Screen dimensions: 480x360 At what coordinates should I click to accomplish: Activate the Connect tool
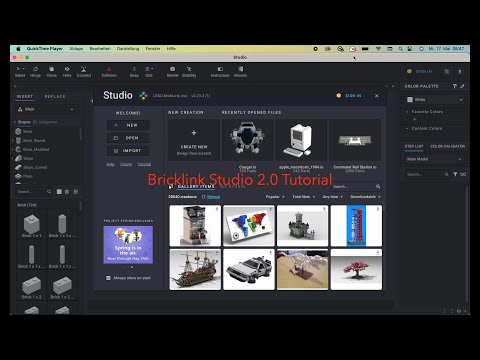coord(84,71)
